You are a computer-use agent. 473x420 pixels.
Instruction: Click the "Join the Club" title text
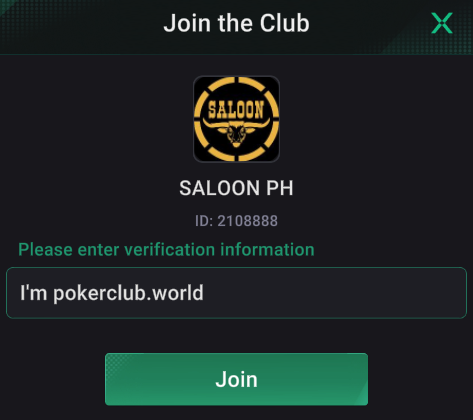pyautogui.click(x=236, y=23)
